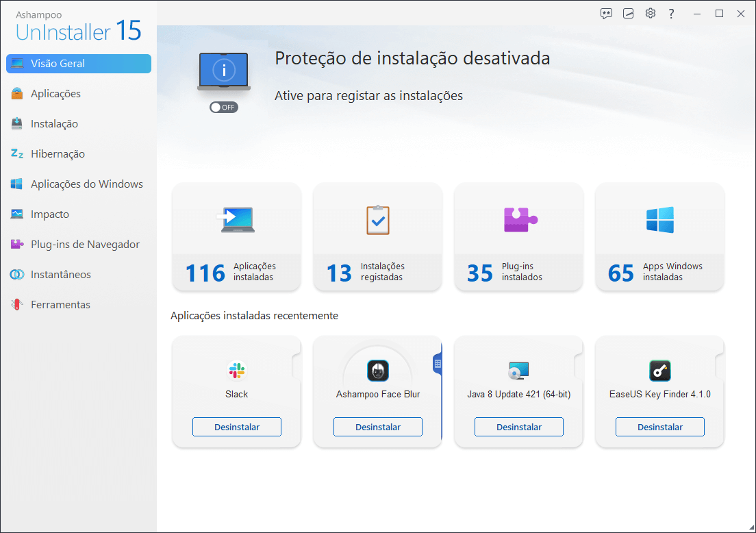Screen dimensions: 756x533
Task: Click the Instantâneos rings icon
Action: pyautogui.click(x=17, y=275)
